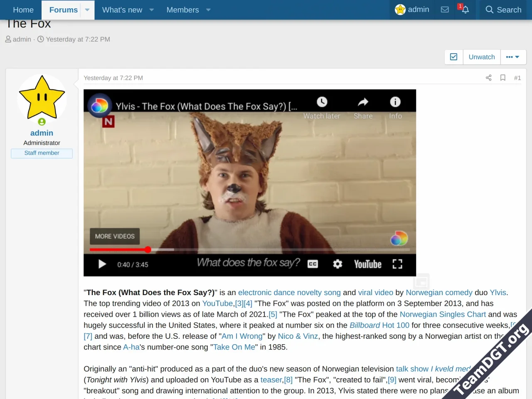Open the video Share arrow icon
Image resolution: width=532 pixels, height=399 pixels.
pyautogui.click(x=362, y=102)
